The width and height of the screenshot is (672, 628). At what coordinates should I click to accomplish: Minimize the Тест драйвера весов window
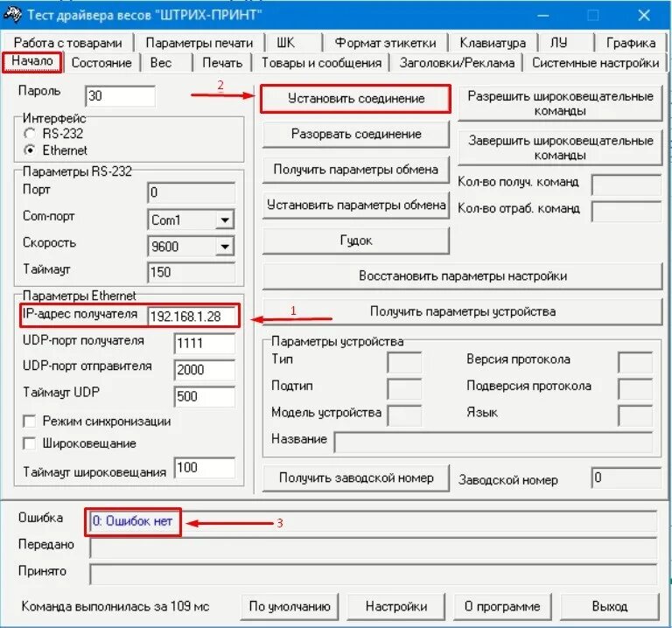tap(543, 16)
